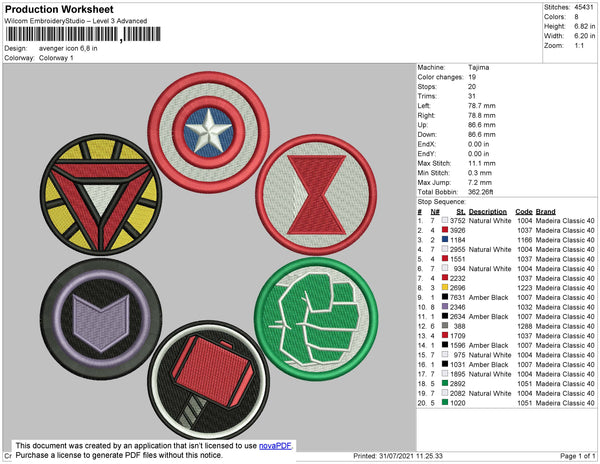Click the 'Production Worksheet' title
Screen dimensions: 600x464
tap(59, 10)
